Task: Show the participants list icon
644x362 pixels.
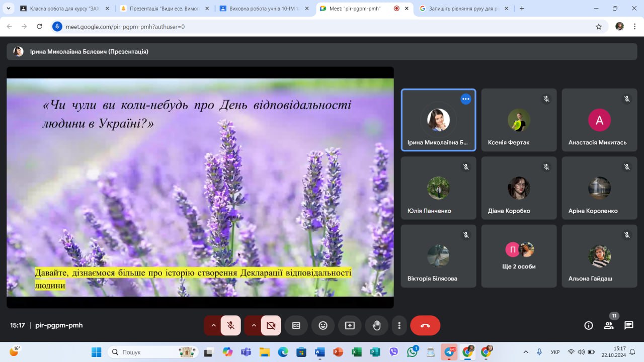Action: [x=609, y=325]
